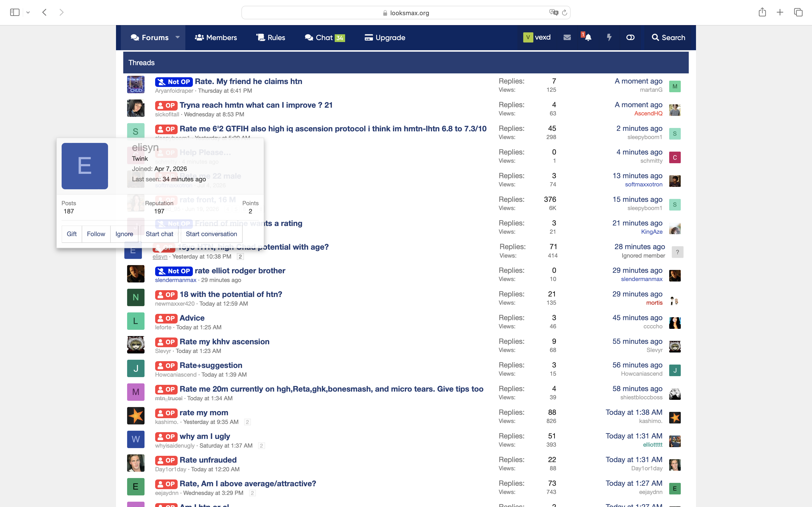
Task: Click Start conversation in elisyn's card
Action: click(211, 234)
